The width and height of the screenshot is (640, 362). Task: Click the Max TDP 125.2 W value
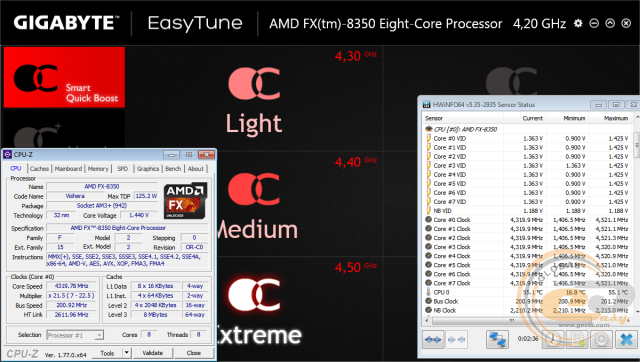pos(146,196)
